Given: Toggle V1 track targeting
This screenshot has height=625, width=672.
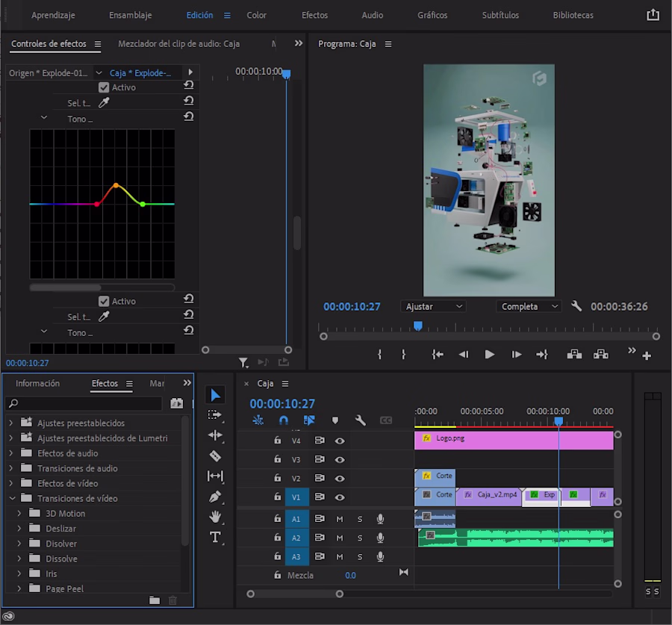Looking at the screenshot, I should pyautogui.click(x=296, y=497).
